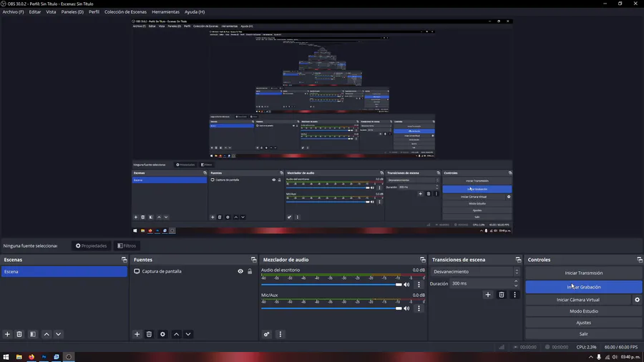The width and height of the screenshot is (644, 362).
Task: Open scene filters icon in Escenas panel
Action: pos(33,334)
